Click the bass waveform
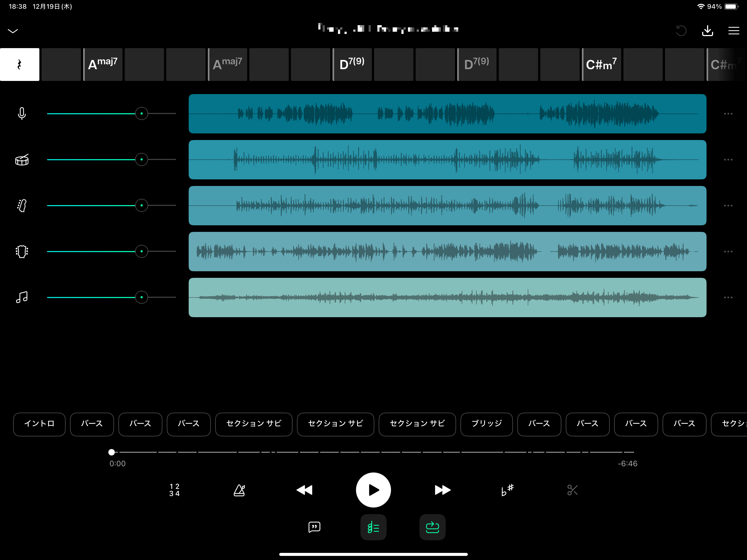This screenshot has width=747, height=560. tap(447, 206)
